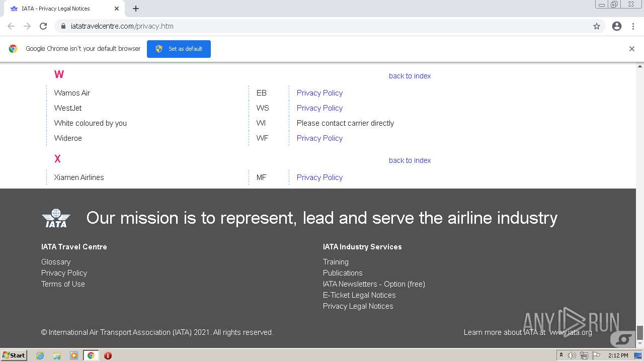Click the browser reload icon

pyautogui.click(x=43, y=26)
